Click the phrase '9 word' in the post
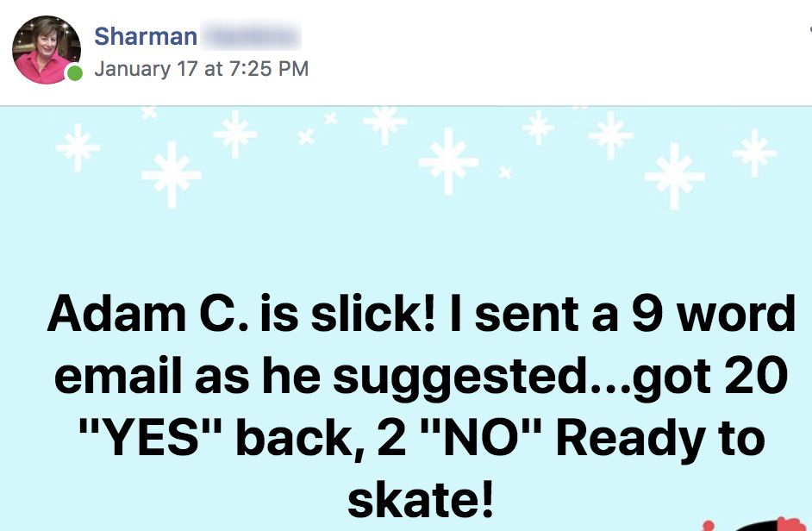 click(x=713, y=314)
